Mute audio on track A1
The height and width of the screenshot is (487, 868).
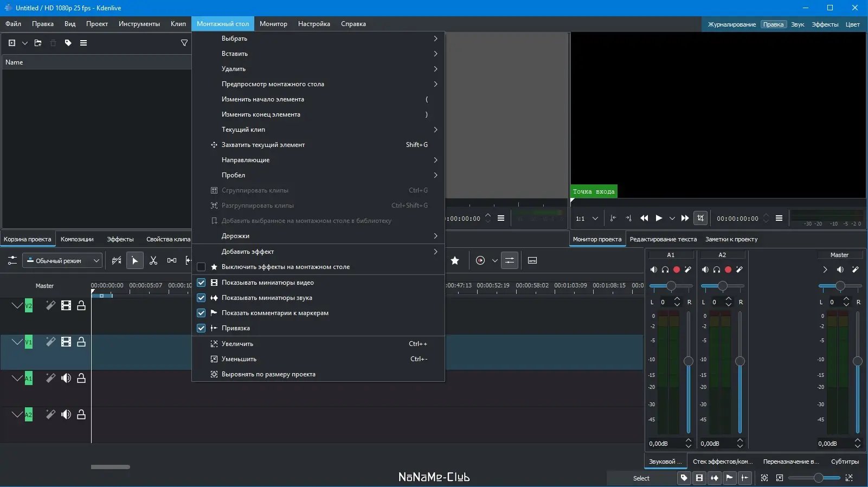tap(66, 379)
